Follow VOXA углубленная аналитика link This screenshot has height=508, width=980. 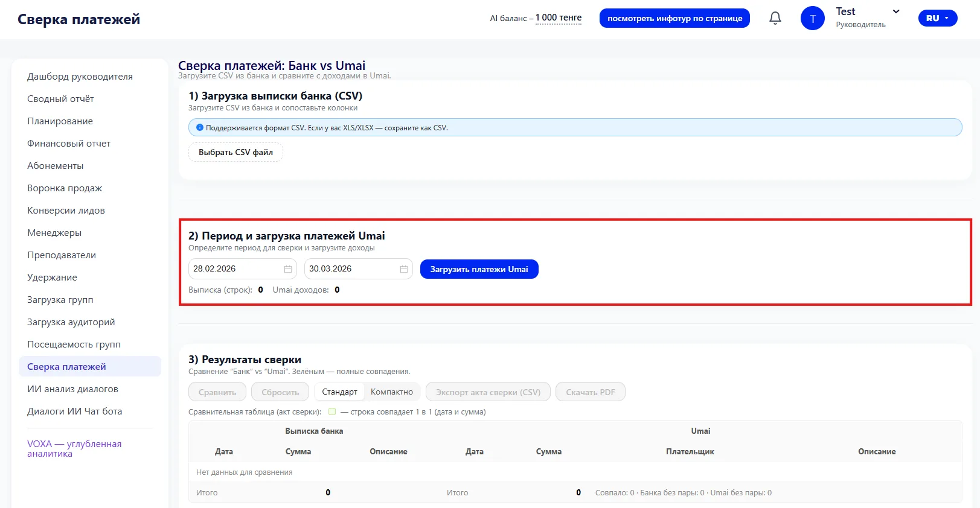point(74,449)
